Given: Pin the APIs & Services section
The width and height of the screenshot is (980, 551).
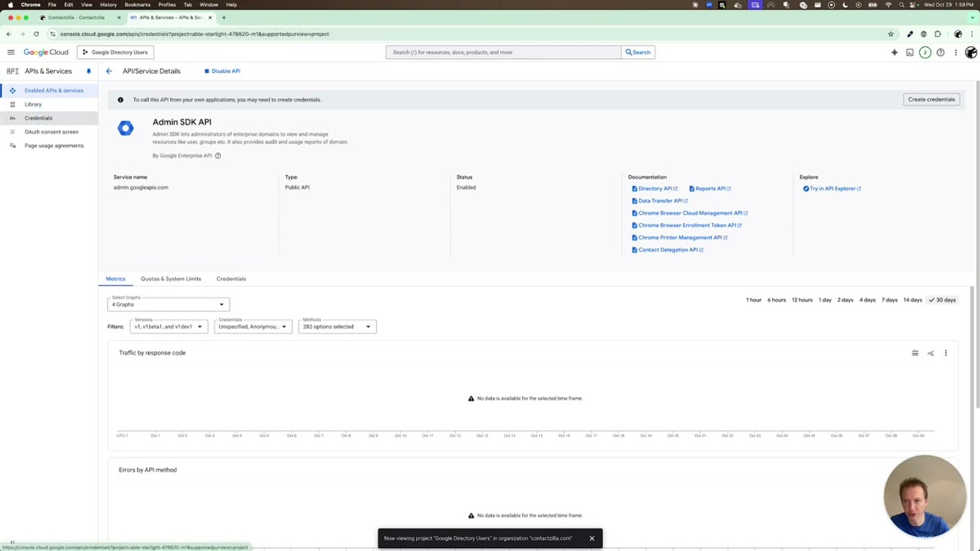Looking at the screenshot, I should [x=89, y=71].
